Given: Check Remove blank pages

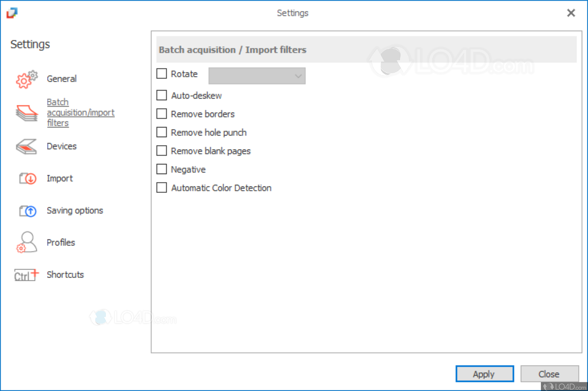Looking at the screenshot, I should point(162,151).
